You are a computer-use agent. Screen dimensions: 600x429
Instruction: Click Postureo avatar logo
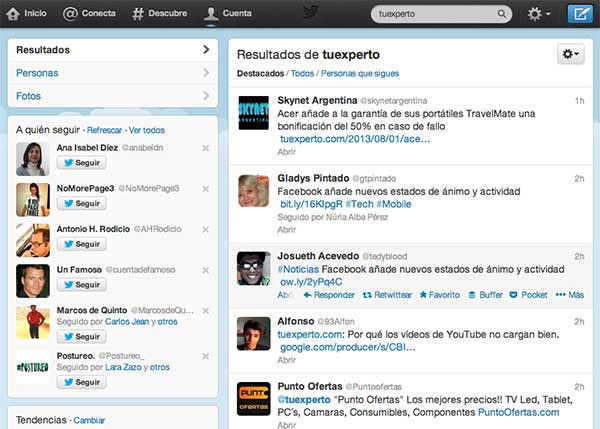click(33, 367)
